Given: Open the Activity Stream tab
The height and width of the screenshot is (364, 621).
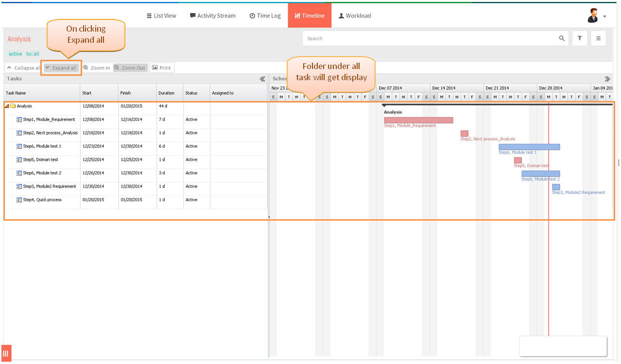Looking at the screenshot, I should [213, 16].
